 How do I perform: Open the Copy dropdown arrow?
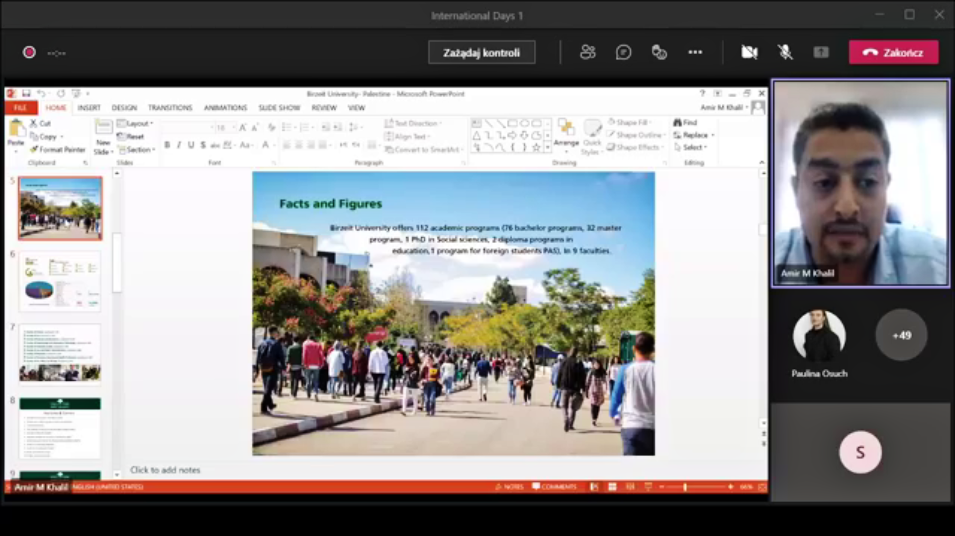(x=62, y=137)
